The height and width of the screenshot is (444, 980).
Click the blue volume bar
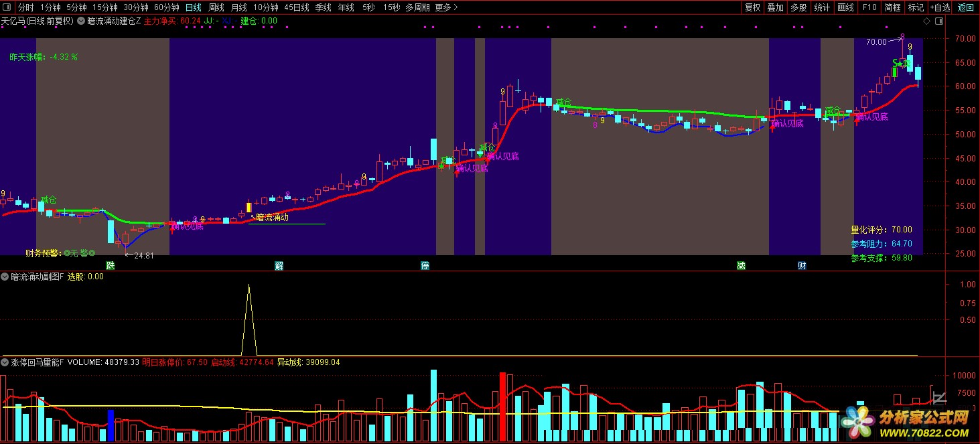point(111,425)
